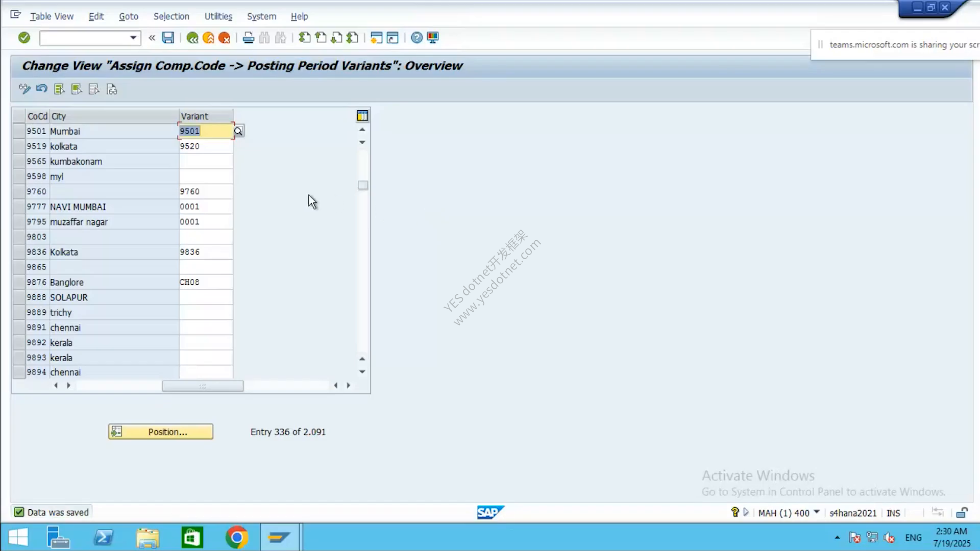This screenshot has width=980, height=551.
Task: Select the row for CoCd 9892 kerala
Action: click(19, 342)
